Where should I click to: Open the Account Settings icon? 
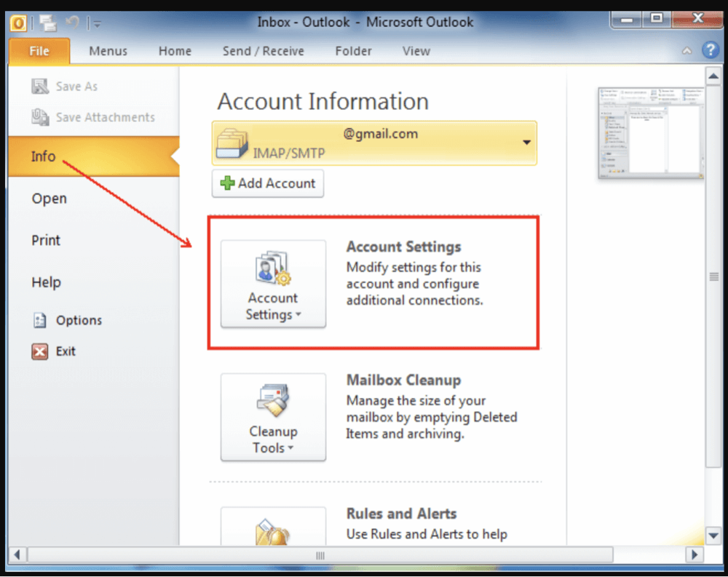click(273, 268)
